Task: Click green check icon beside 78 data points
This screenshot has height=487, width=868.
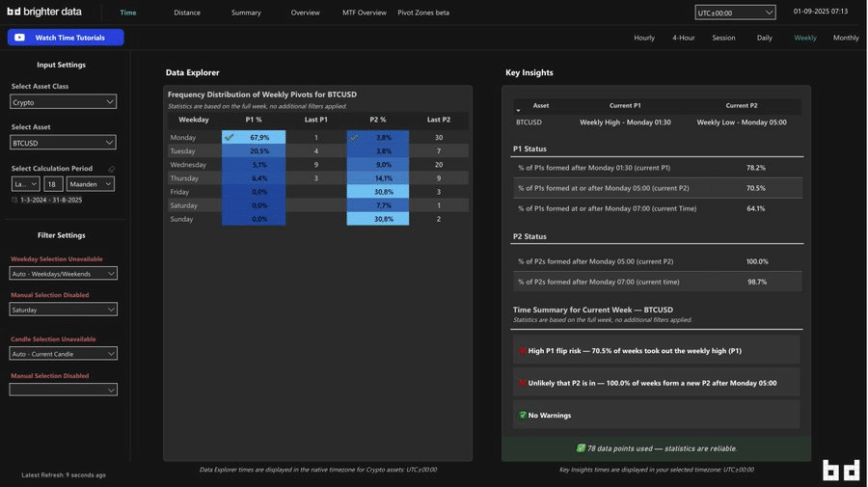Action: coord(581,448)
